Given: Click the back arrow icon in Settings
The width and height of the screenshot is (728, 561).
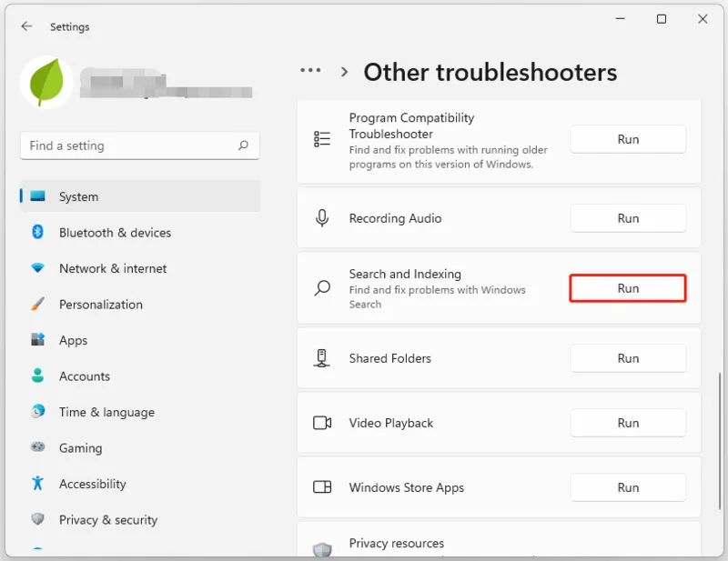Looking at the screenshot, I should coord(26,26).
